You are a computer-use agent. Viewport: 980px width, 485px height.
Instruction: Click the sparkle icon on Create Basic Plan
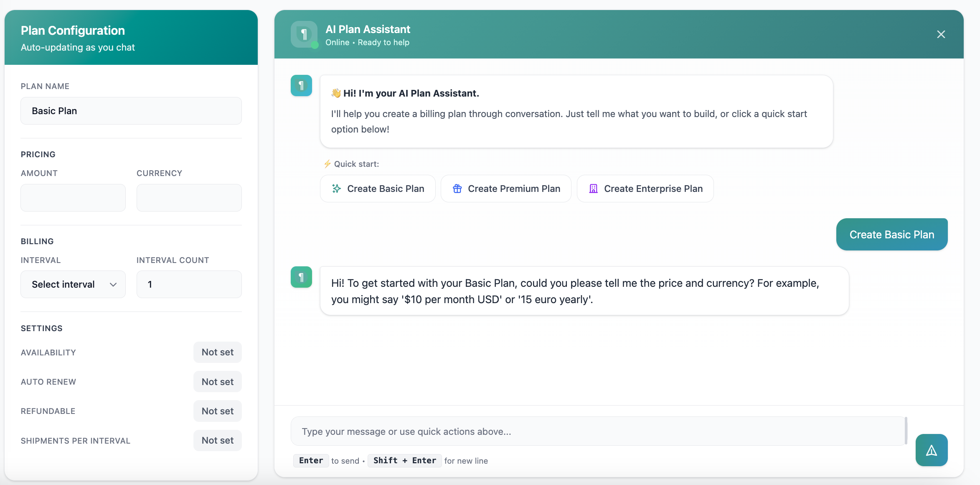pos(336,189)
